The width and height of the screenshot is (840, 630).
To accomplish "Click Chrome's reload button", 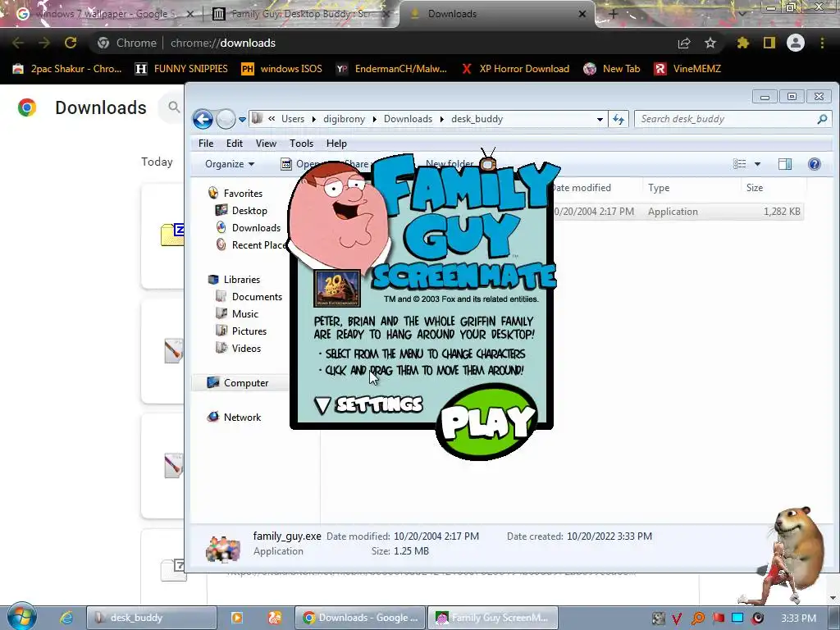I will 71,43.
